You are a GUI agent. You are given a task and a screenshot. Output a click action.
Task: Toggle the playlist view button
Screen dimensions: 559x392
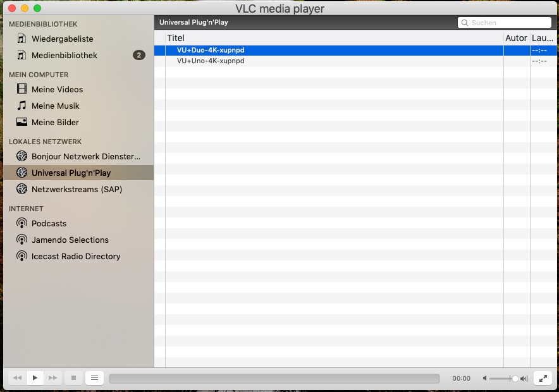pos(94,378)
